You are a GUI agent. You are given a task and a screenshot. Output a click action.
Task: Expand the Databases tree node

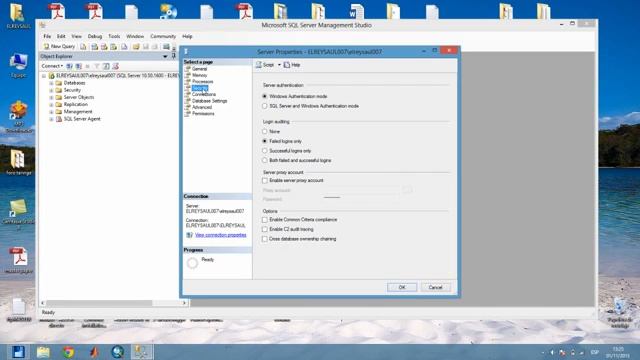pyautogui.click(x=51, y=83)
